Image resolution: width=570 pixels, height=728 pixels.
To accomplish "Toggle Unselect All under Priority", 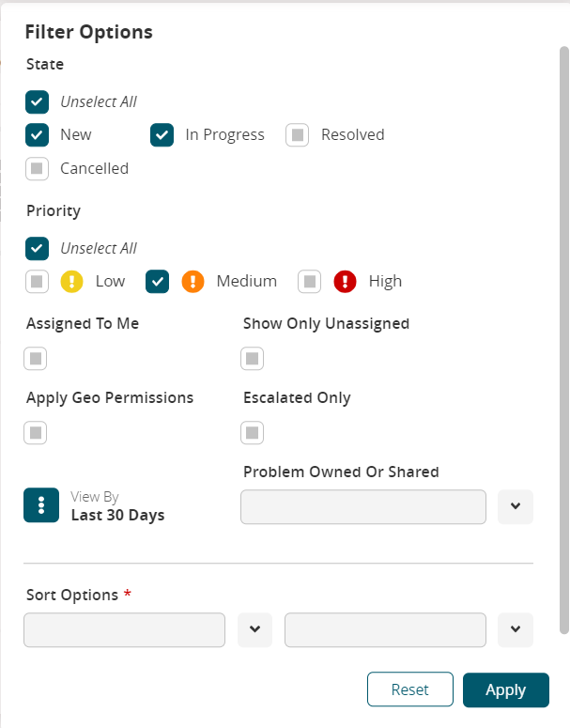I will tap(37, 248).
